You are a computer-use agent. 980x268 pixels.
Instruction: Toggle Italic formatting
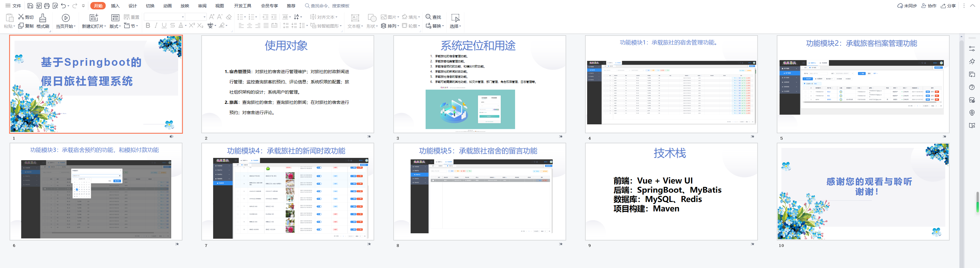tap(156, 26)
